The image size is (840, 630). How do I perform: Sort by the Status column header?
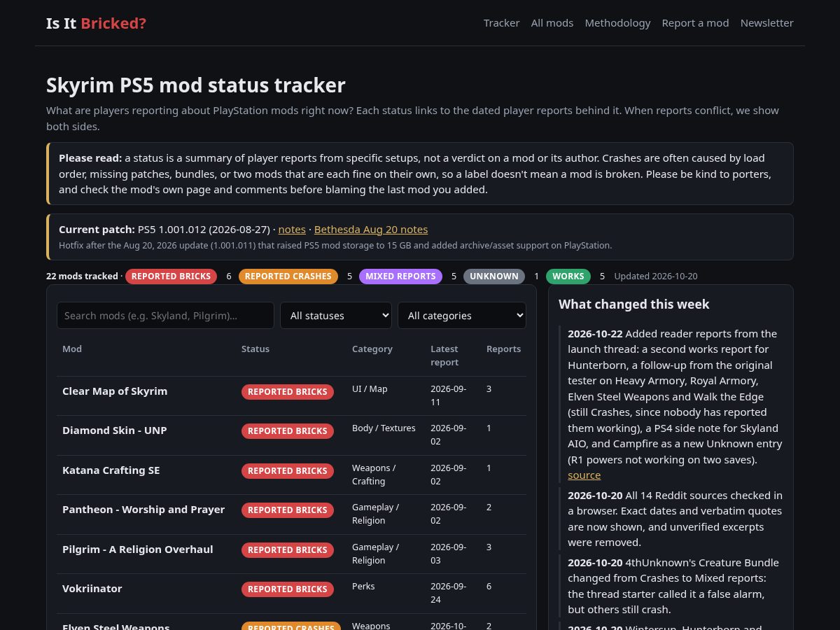[x=255, y=349]
